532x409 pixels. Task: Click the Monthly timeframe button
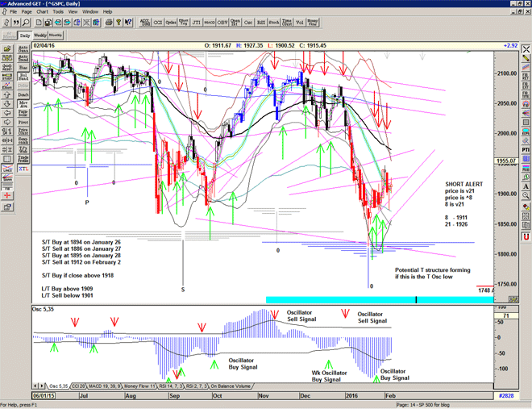pos(56,35)
